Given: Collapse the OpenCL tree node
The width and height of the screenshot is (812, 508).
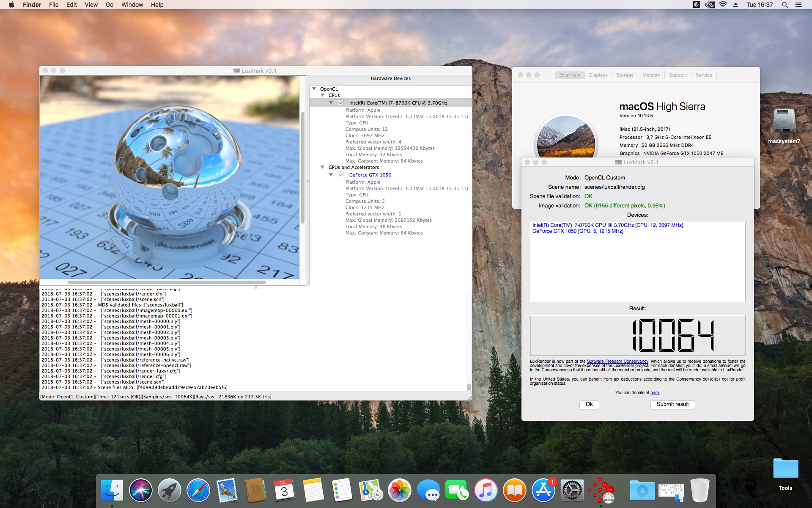Looking at the screenshot, I should (314, 89).
